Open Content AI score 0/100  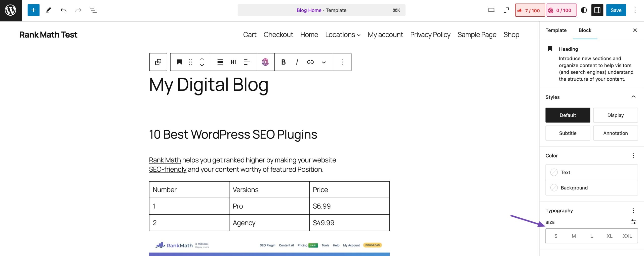tap(561, 10)
